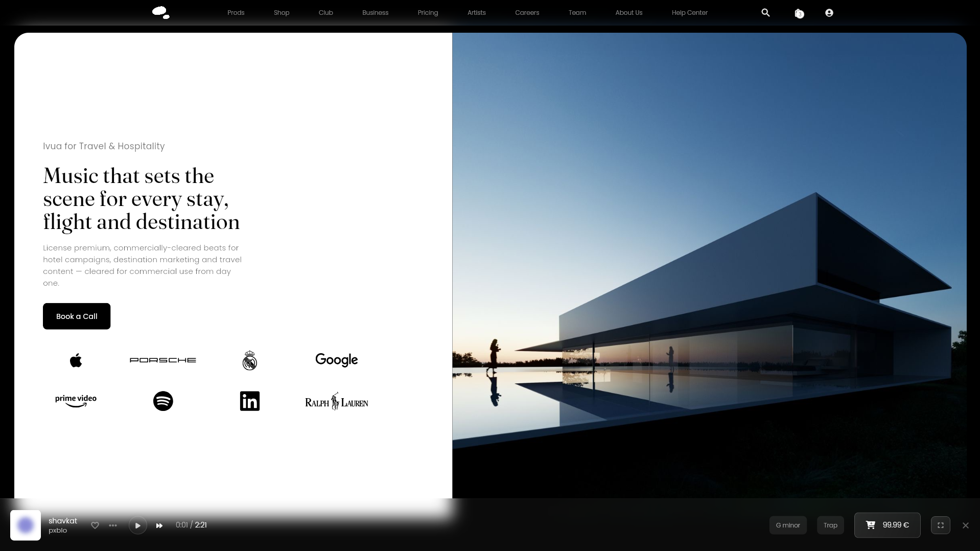The image size is (980, 551).
Task: Open the shopping bag with badge
Action: click(x=799, y=13)
